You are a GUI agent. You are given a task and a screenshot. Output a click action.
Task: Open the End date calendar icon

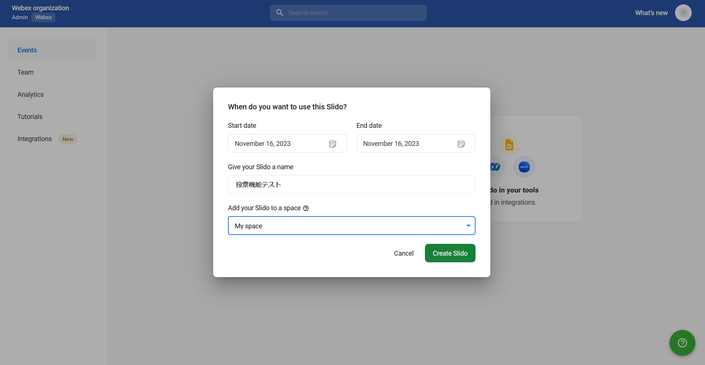[x=461, y=144]
